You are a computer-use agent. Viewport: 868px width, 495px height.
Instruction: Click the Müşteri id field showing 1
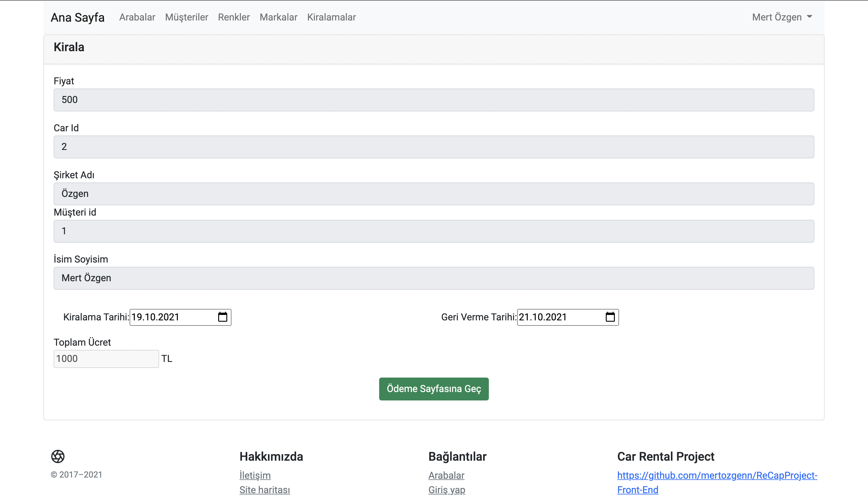(x=434, y=231)
